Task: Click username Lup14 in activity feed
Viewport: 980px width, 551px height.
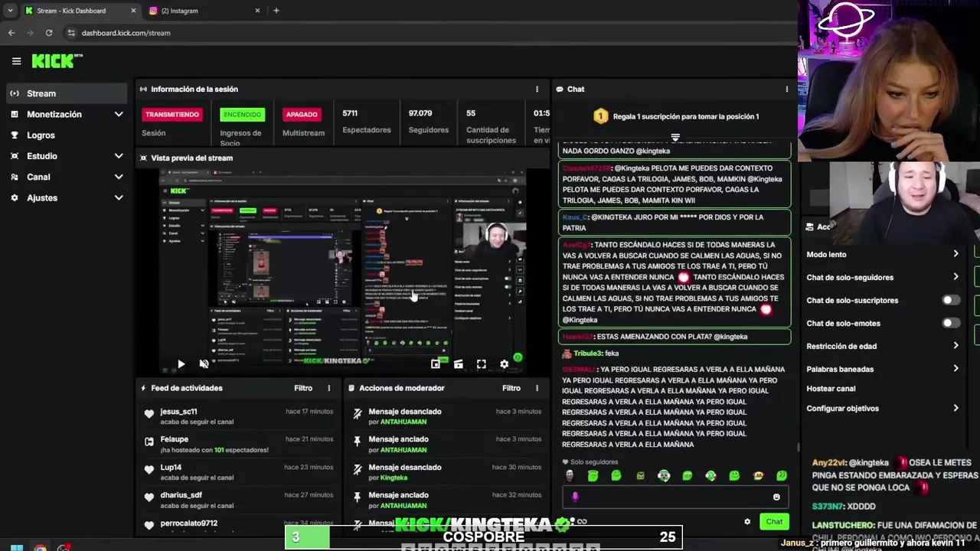Action: click(x=171, y=468)
